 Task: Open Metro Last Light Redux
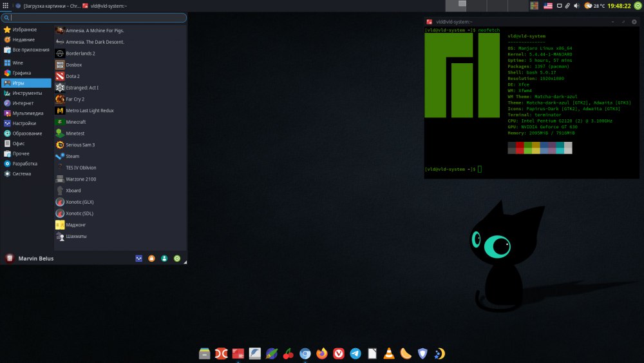point(120,111)
